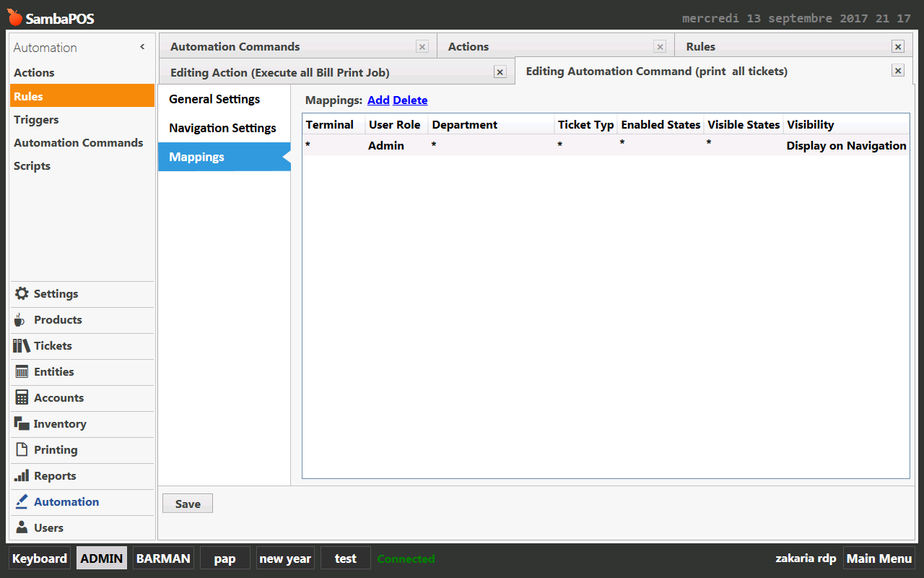Open Triggers in Automation sidebar
Screen dimensions: 924x578
click(36, 120)
